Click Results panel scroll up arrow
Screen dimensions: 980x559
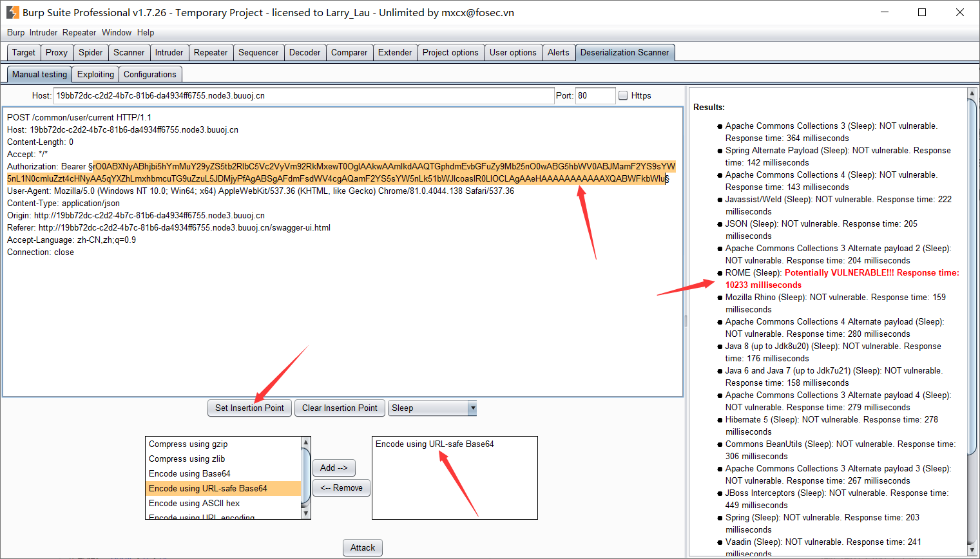point(972,93)
